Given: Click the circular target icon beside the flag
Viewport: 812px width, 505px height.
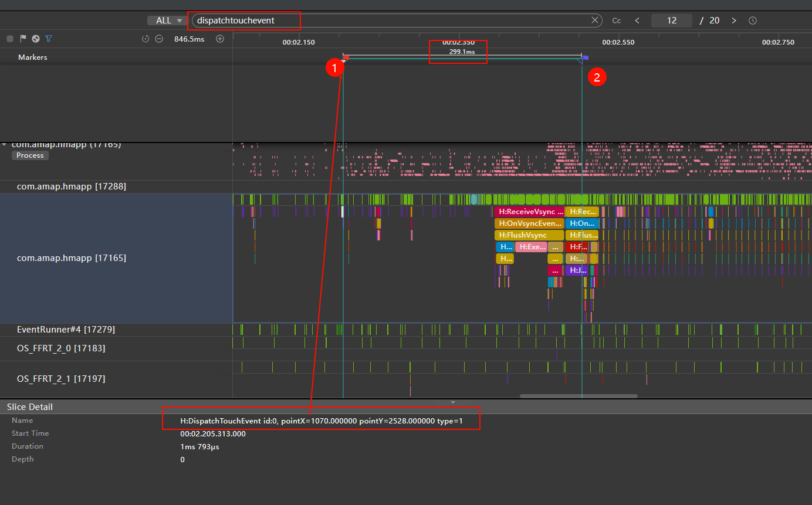Looking at the screenshot, I should tap(36, 39).
